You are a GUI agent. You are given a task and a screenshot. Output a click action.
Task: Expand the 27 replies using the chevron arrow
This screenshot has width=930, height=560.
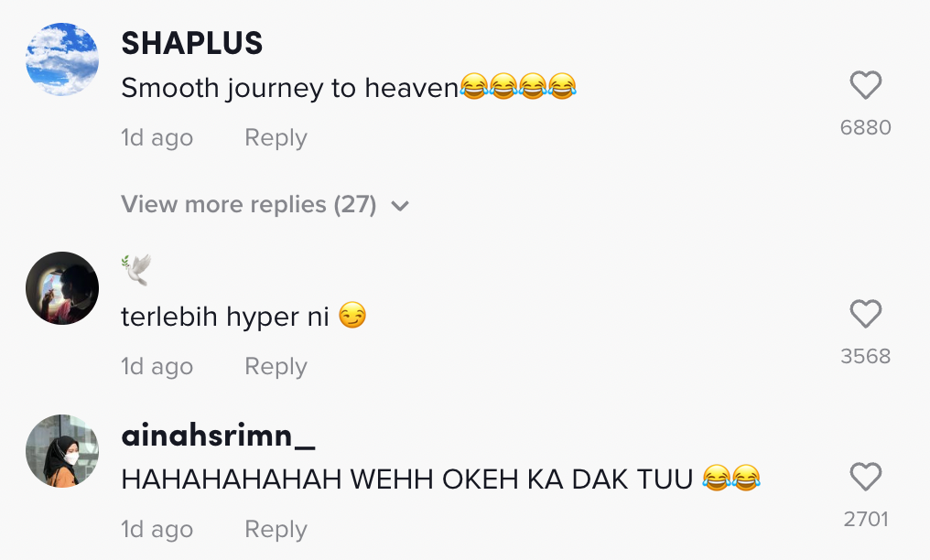pos(399,206)
